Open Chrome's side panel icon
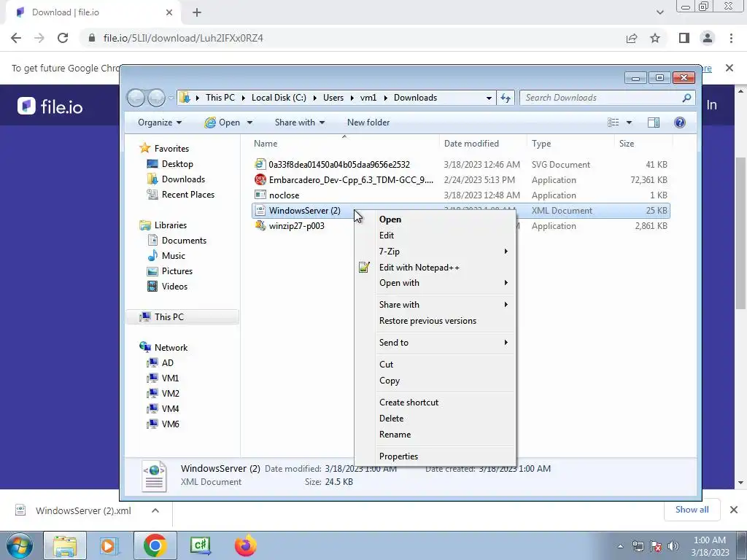747x560 pixels. pos(684,38)
